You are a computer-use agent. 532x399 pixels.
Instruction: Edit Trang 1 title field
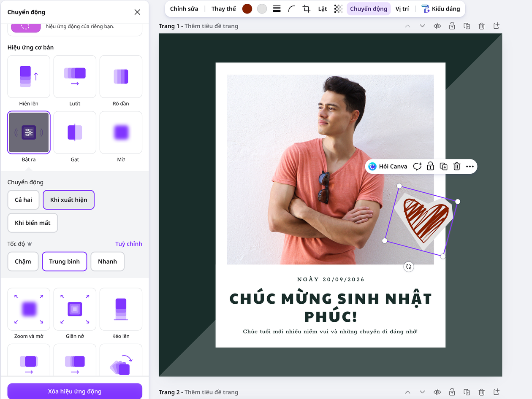pos(211,26)
